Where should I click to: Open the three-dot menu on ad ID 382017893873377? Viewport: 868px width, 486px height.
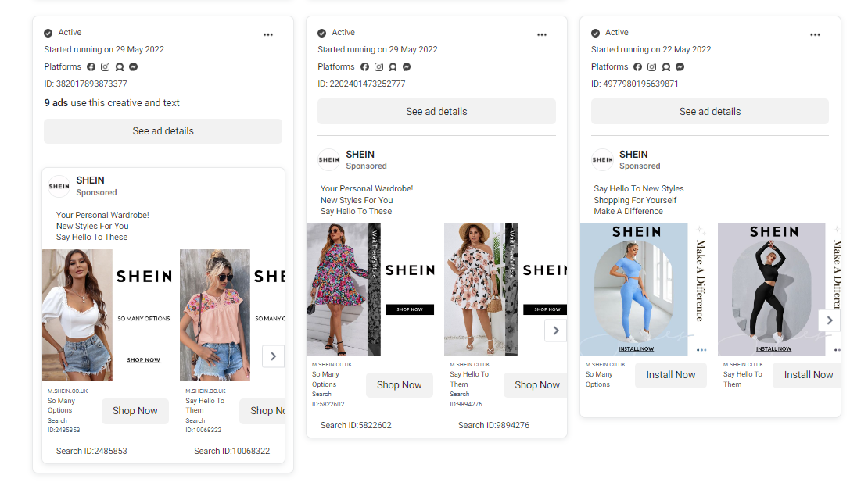(268, 35)
